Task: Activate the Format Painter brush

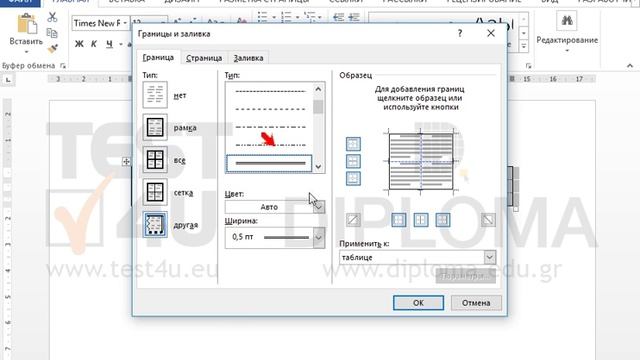Action: click(52, 49)
